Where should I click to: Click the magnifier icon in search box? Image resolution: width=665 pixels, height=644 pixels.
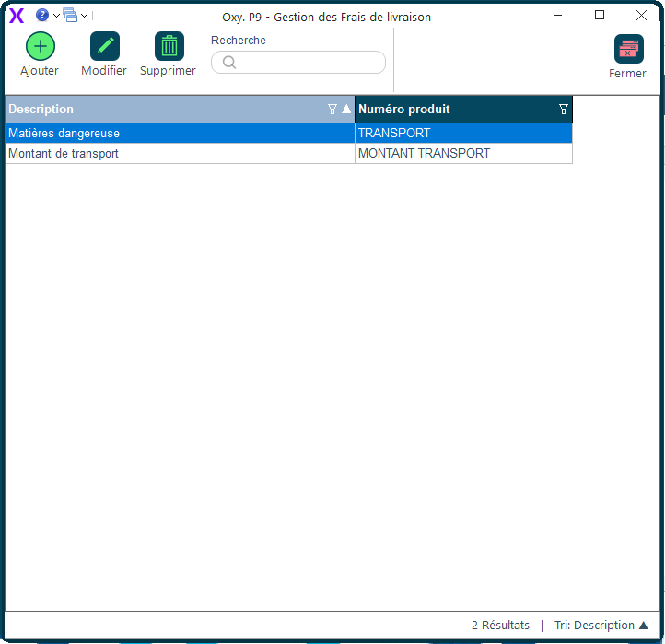click(x=229, y=63)
